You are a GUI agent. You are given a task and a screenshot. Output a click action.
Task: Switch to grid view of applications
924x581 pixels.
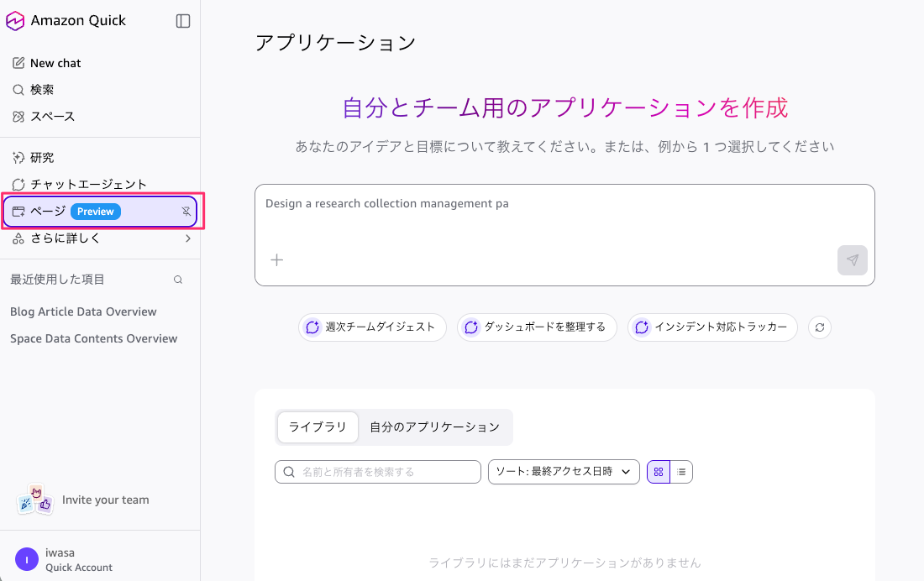click(x=658, y=472)
